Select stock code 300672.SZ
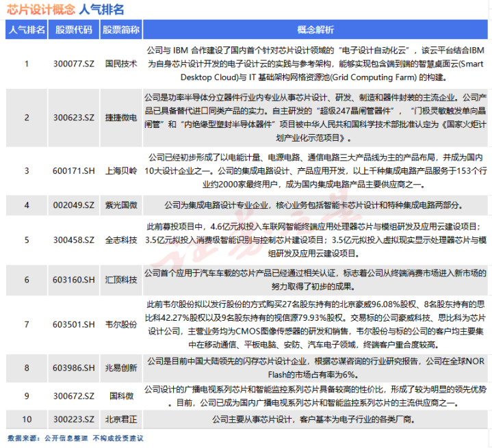This screenshot has height=448, width=492. tap(74, 396)
